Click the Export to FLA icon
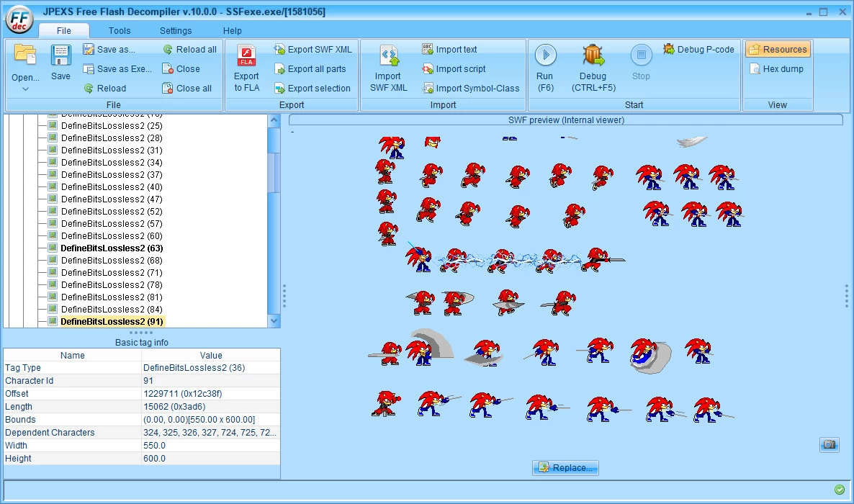854x504 pixels. click(x=246, y=57)
